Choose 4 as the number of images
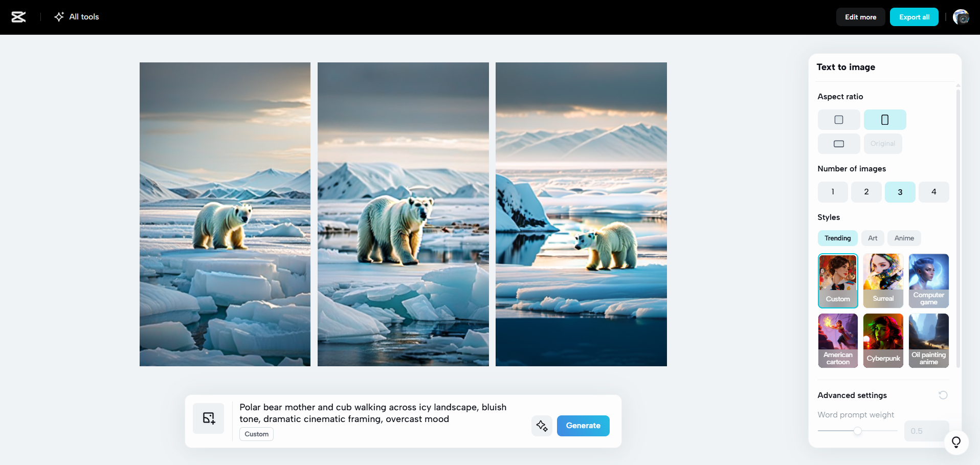 tap(933, 192)
